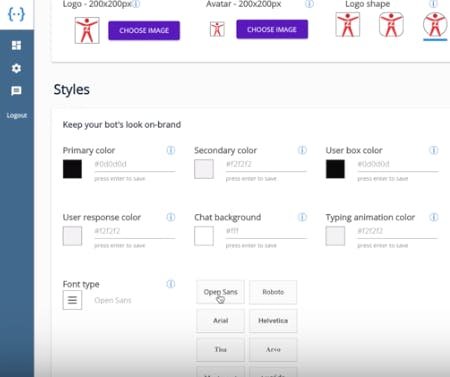Click the Typing animation color hex field
Screen dimensions: 450x377
pos(398,232)
